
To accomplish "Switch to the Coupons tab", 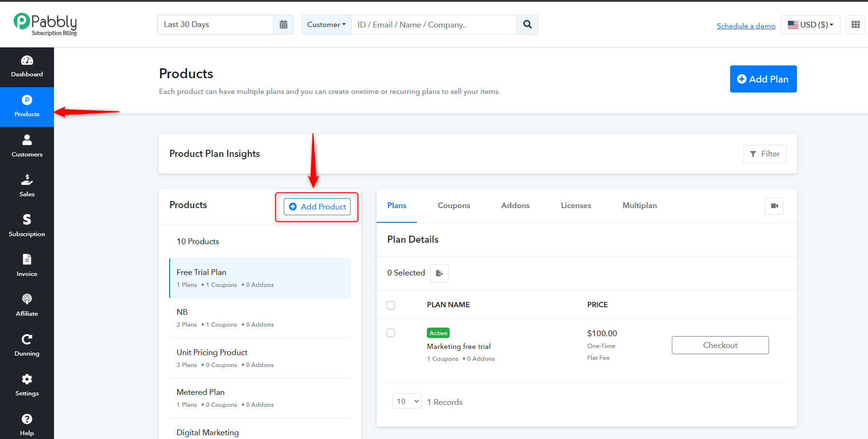I will tap(454, 205).
